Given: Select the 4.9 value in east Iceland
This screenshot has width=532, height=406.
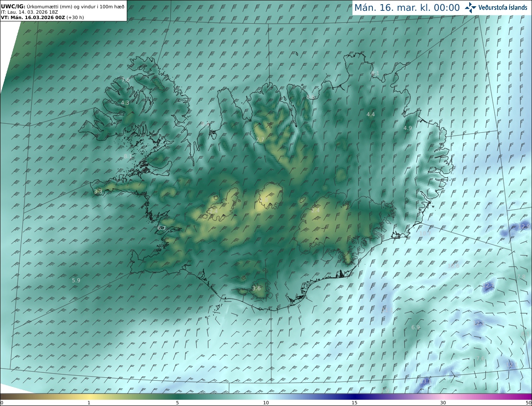Looking at the screenshot, I should tap(408, 128).
